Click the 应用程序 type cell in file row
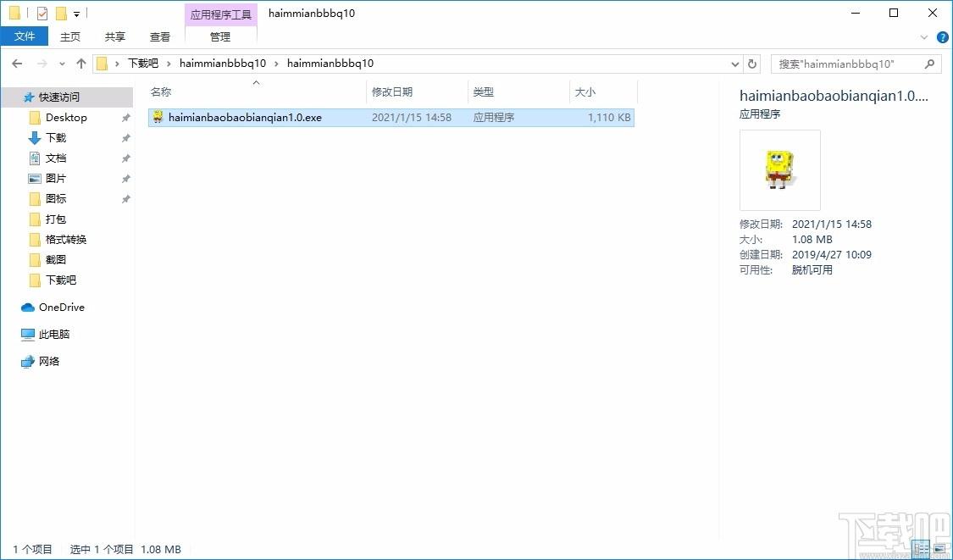The image size is (953, 560). 494,118
